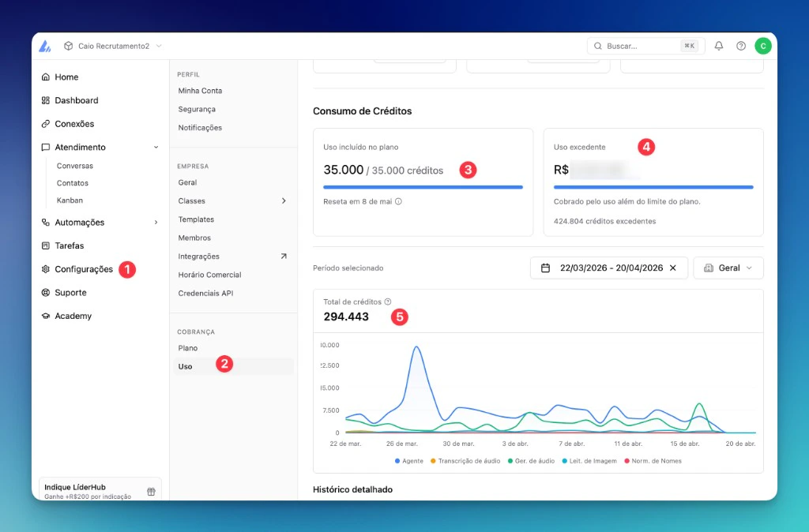Open the green C user avatar
Image resolution: width=809 pixels, height=532 pixels.
763,46
